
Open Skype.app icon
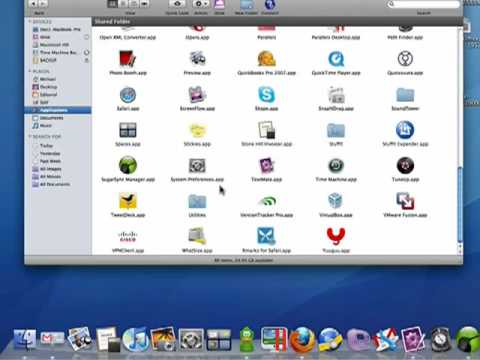tap(266, 95)
